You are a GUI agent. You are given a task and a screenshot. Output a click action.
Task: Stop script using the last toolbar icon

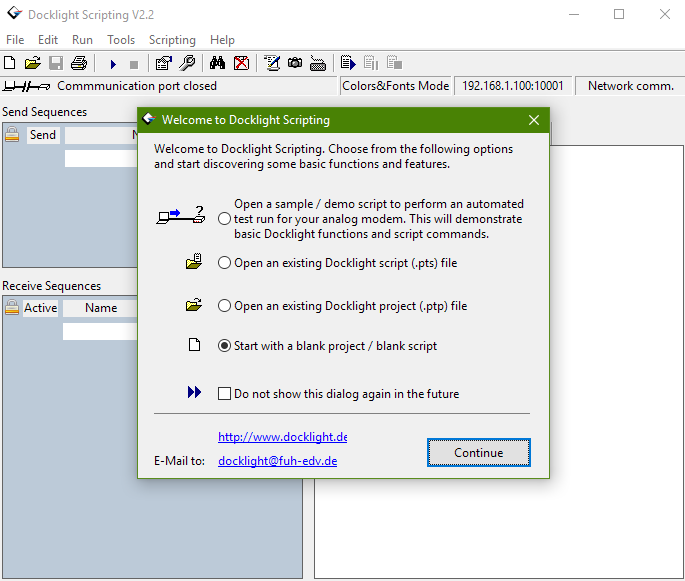394,62
